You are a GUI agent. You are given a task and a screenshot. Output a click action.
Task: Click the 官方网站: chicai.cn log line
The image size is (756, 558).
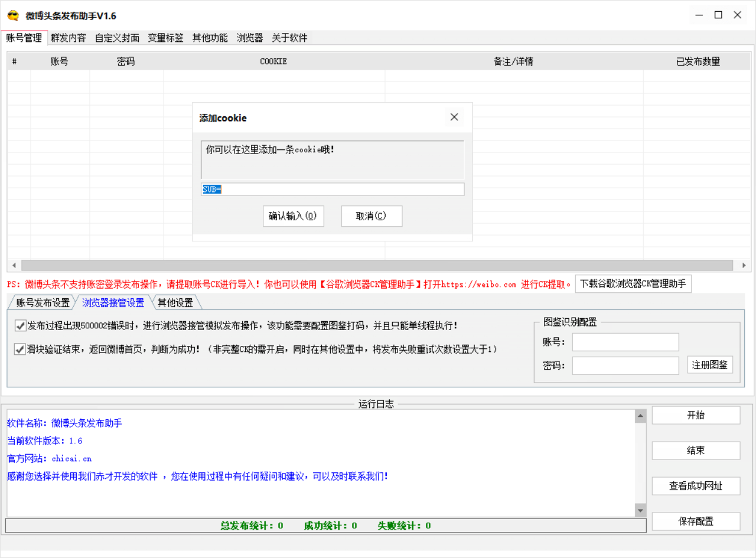pos(50,458)
